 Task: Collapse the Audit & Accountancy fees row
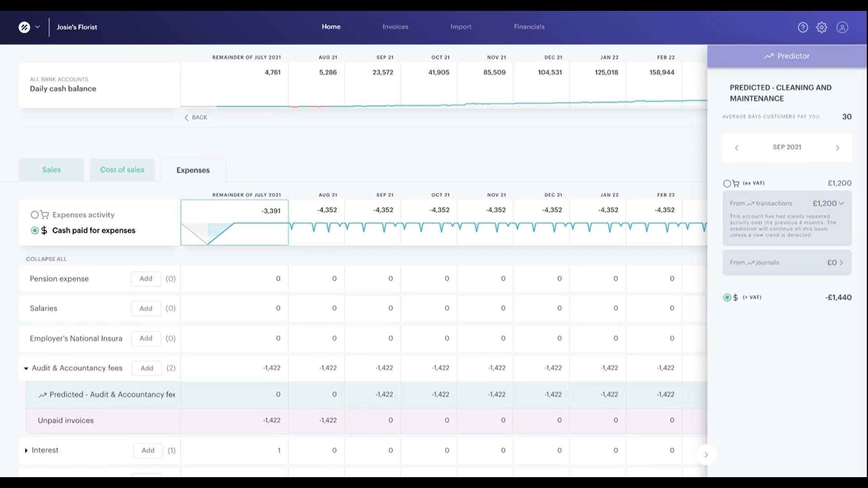(26, 368)
